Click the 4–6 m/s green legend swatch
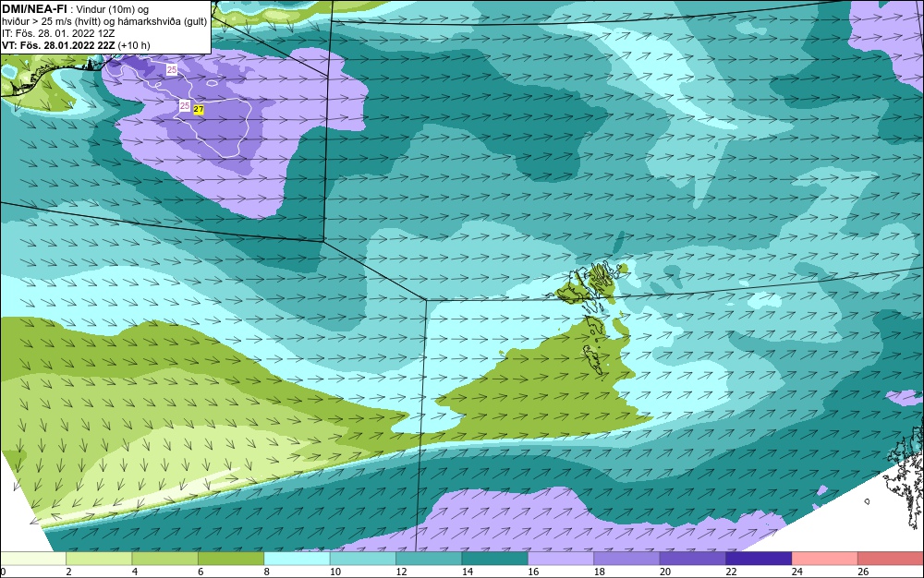The image size is (924, 578). pyautogui.click(x=165, y=559)
